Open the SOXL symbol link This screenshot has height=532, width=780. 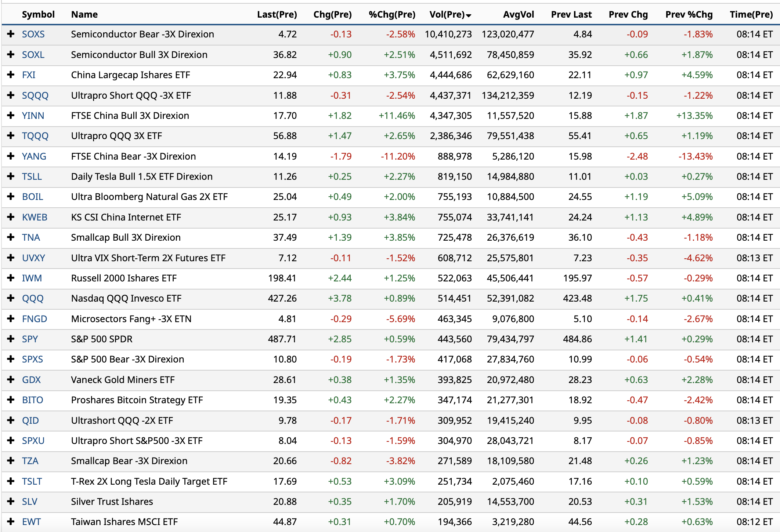tap(33, 55)
